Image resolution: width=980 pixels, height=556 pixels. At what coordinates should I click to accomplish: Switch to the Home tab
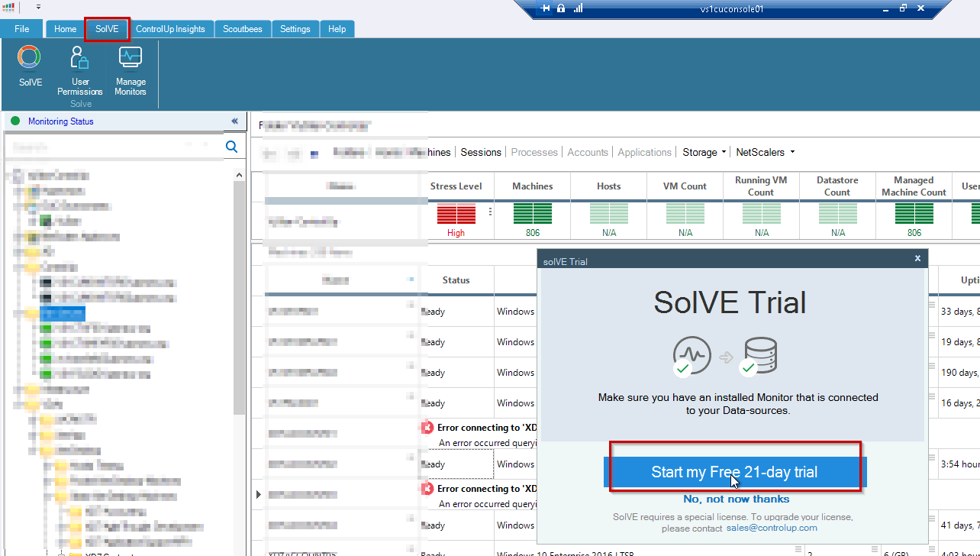point(66,29)
